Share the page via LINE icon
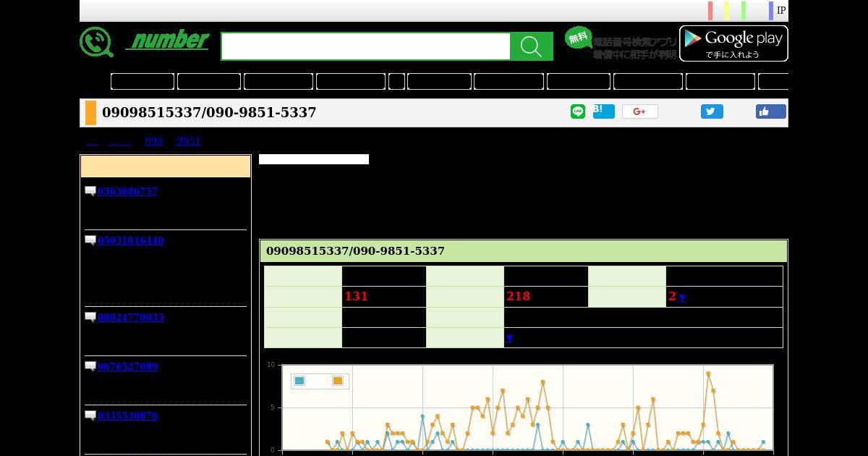Viewport: 868px width, 456px height. 578,111
